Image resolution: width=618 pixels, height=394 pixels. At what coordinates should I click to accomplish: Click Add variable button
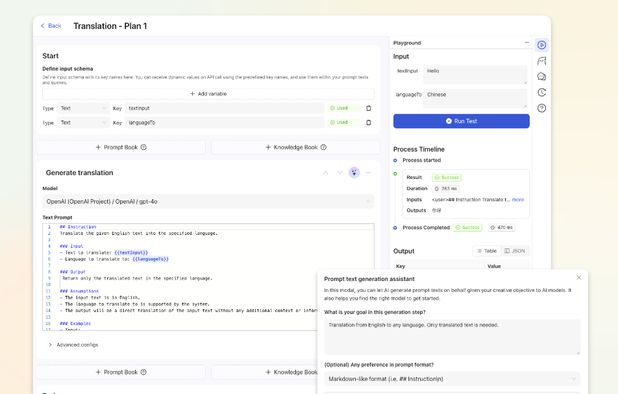tap(208, 94)
